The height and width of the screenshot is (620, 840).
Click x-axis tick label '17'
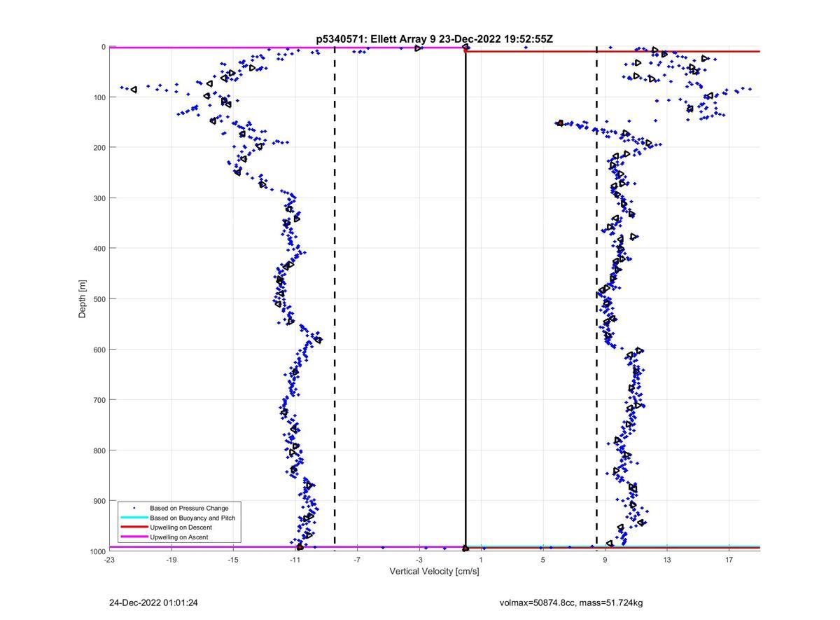(729, 560)
